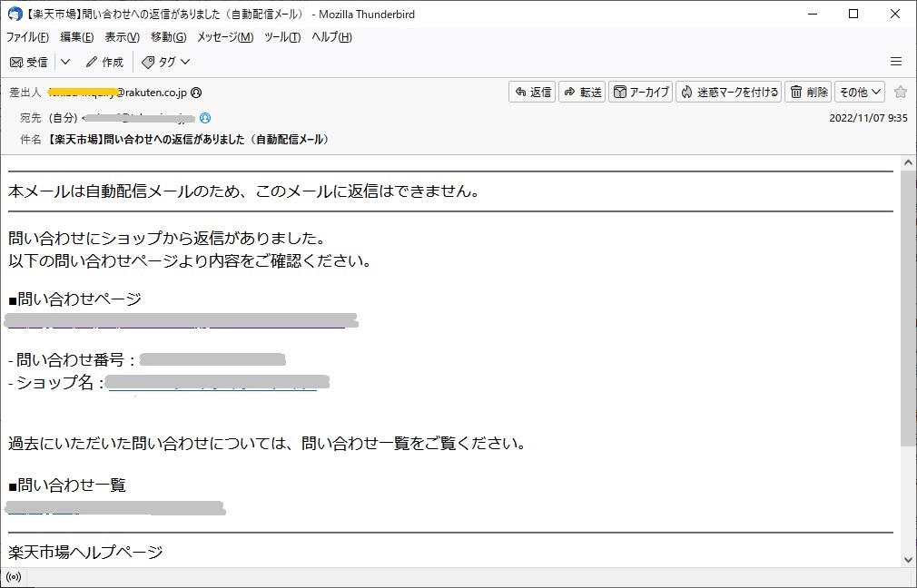Click the link under 問い合わせ一覧
Viewport: 917px width, 588px height.
(115, 507)
